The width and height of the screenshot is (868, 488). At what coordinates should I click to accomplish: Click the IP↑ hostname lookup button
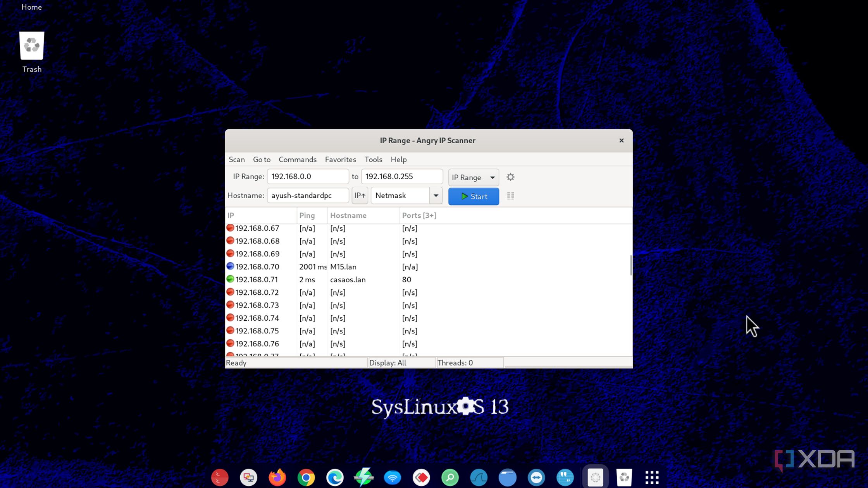[x=360, y=196]
